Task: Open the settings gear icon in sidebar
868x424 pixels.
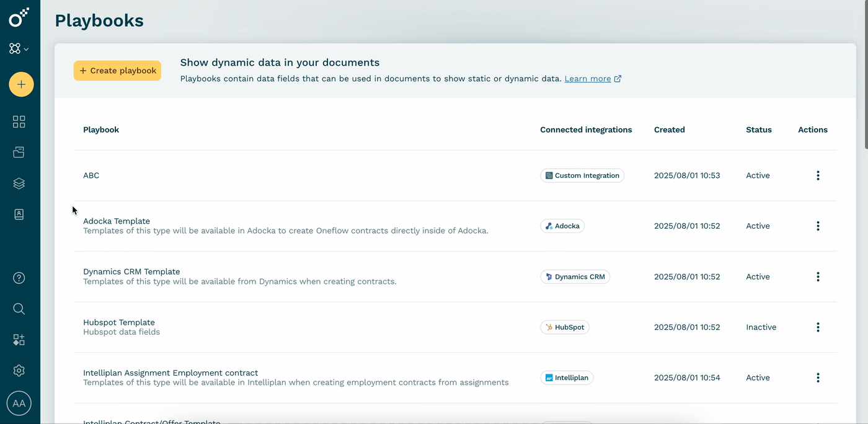Action: (x=19, y=371)
